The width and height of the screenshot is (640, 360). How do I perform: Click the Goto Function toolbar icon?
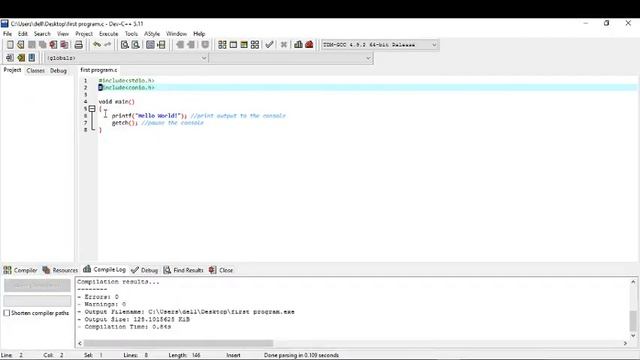point(150,45)
